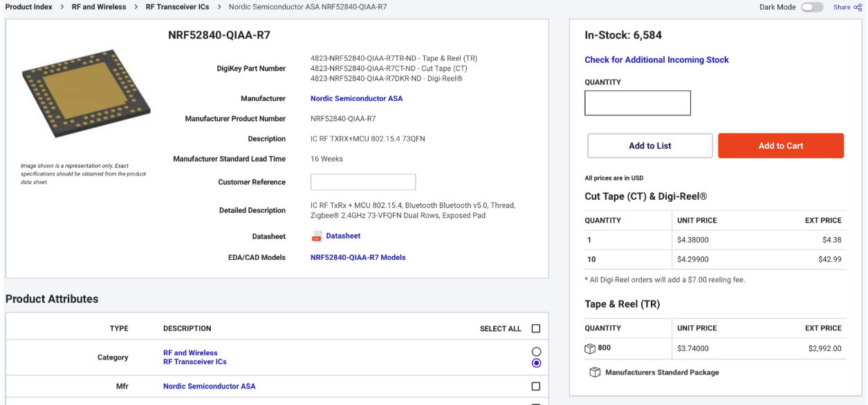The width and height of the screenshot is (868, 405).
Task: Select the RF and Wireless category radio button
Action: (x=536, y=352)
